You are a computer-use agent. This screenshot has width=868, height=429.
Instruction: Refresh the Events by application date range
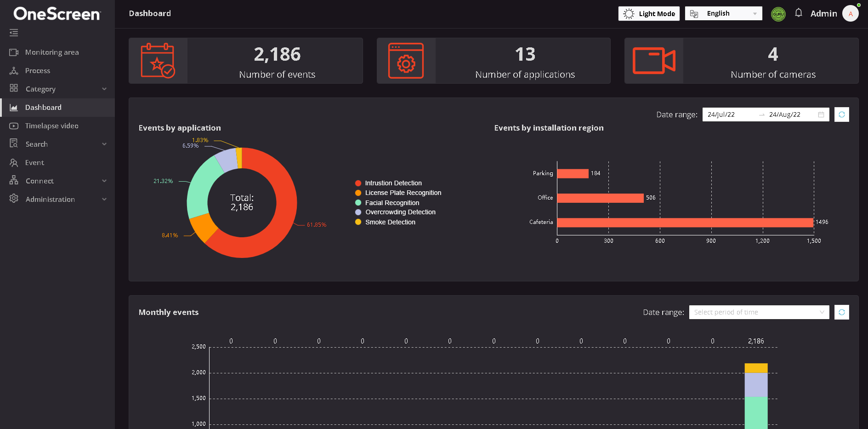[842, 114]
